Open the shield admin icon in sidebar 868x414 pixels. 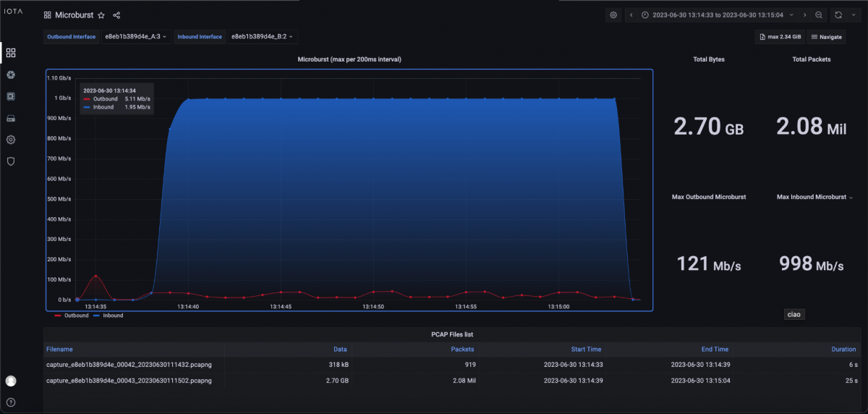(x=11, y=161)
